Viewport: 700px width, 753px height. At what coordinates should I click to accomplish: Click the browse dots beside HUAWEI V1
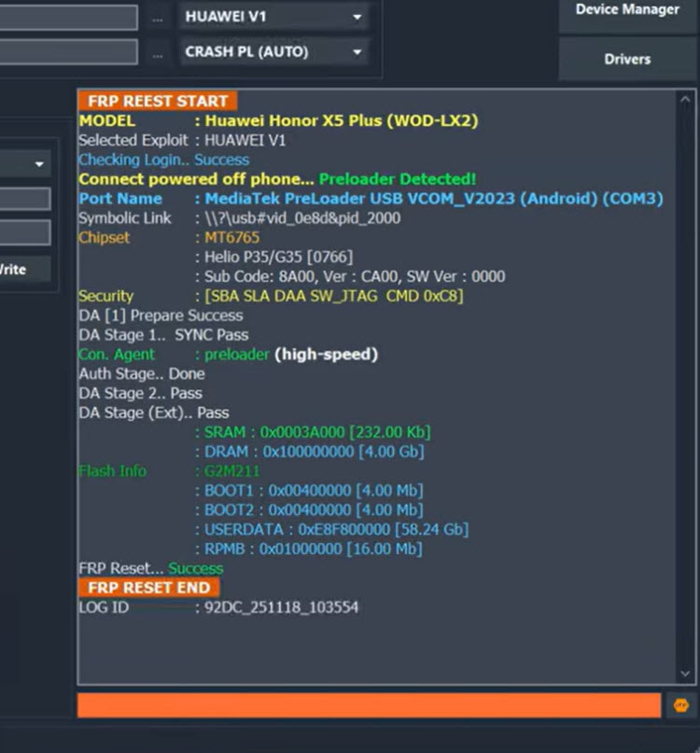(x=157, y=20)
